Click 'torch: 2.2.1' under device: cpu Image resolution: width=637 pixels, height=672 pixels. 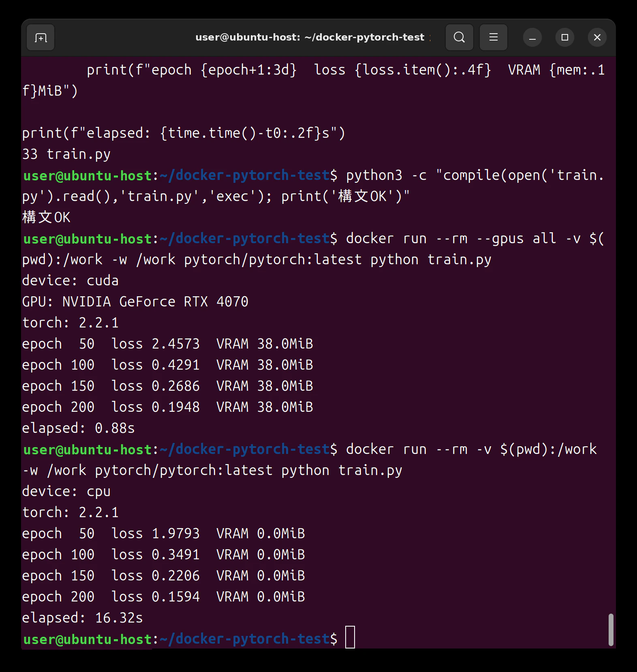70,512
